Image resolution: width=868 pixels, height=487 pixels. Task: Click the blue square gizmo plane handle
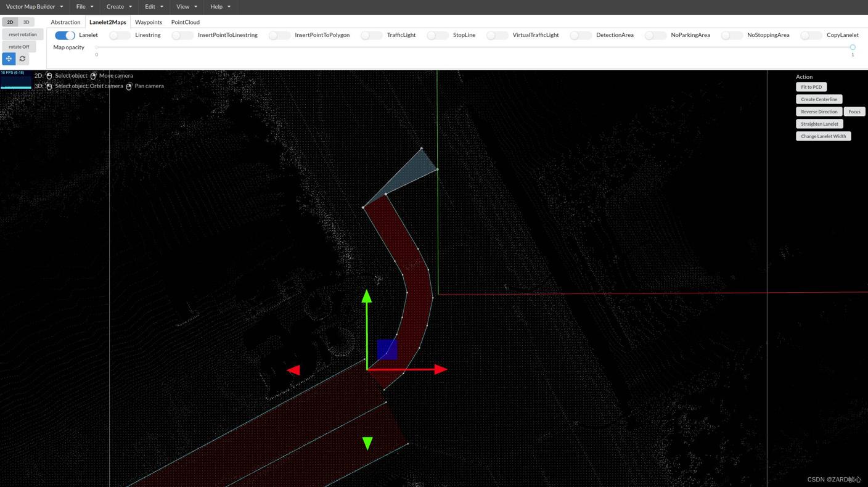pos(387,349)
